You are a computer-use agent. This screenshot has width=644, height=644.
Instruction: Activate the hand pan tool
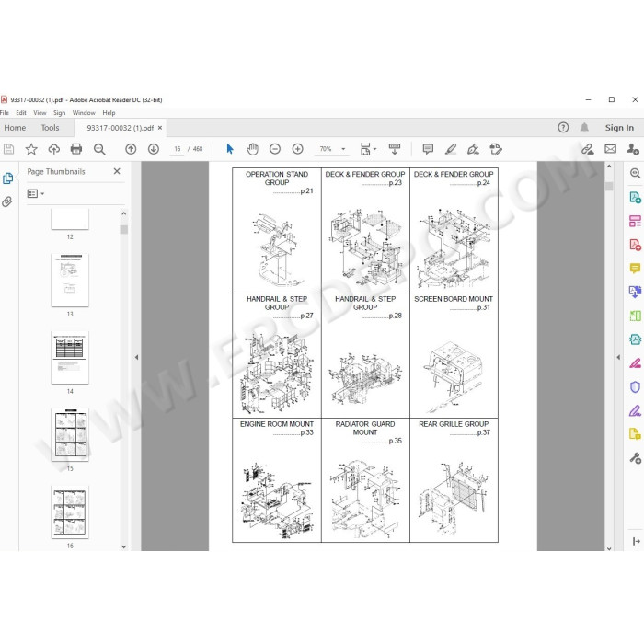point(252,149)
